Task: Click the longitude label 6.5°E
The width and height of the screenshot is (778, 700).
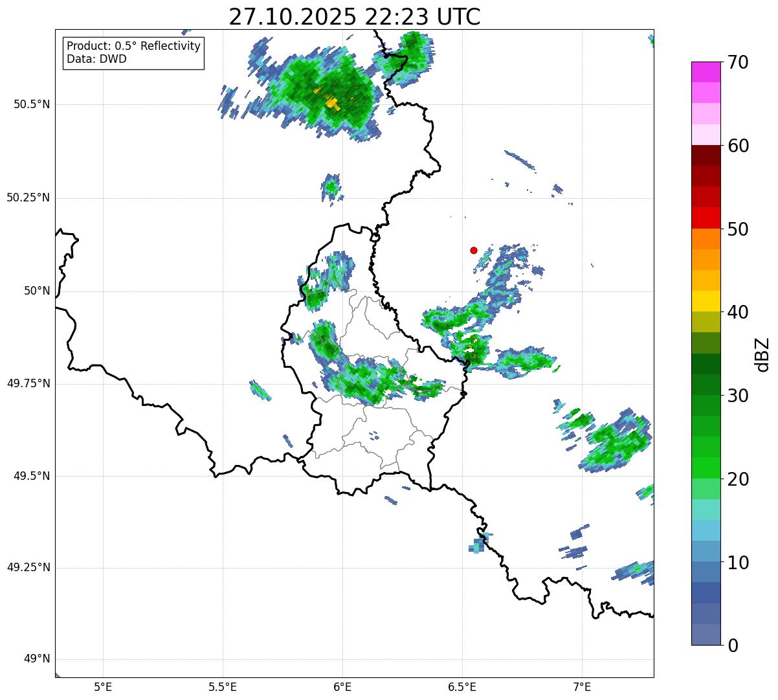Action: point(462,688)
